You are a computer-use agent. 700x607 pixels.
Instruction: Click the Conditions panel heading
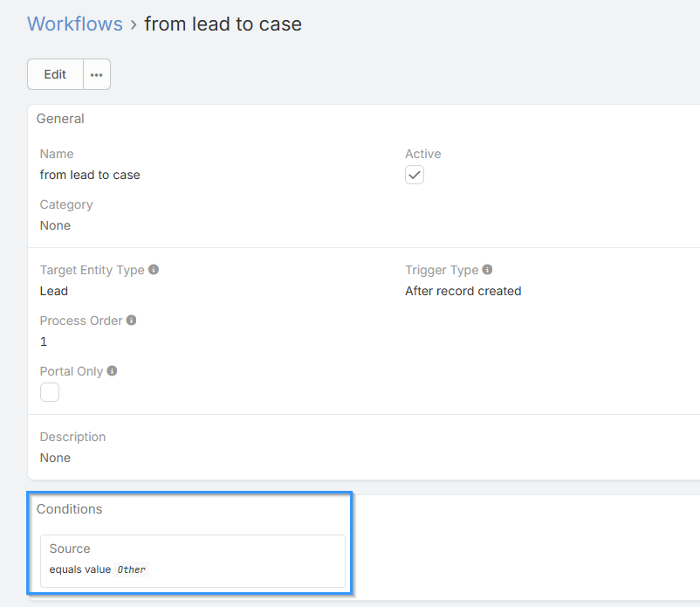(69, 509)
